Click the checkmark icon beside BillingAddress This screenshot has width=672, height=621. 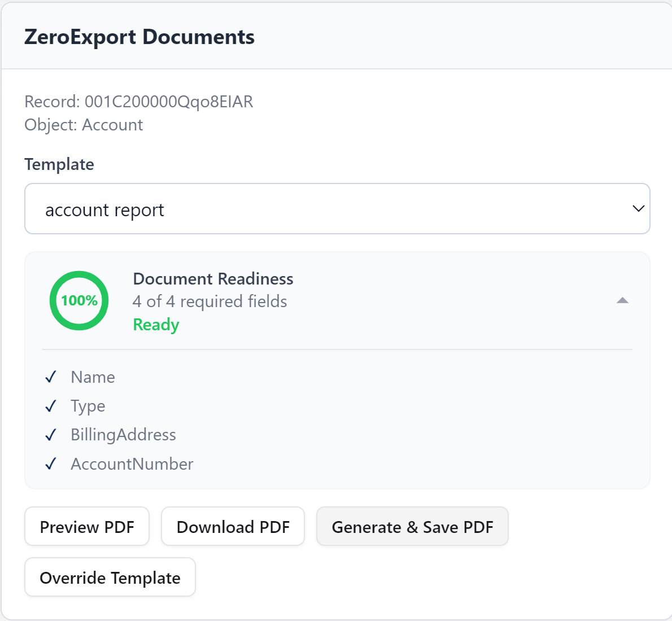pos(51,435)
